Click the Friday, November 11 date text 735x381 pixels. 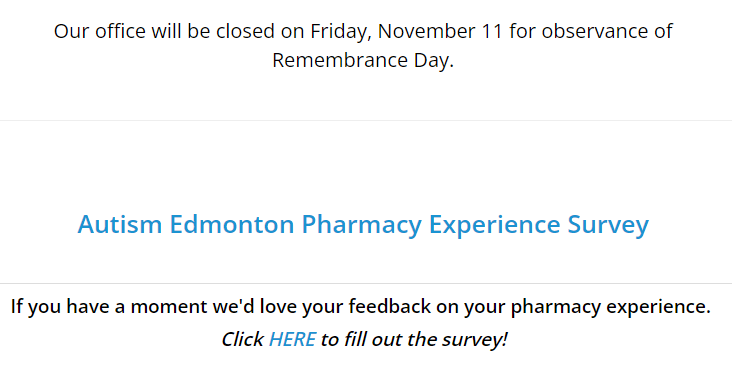tap(406, 32)
